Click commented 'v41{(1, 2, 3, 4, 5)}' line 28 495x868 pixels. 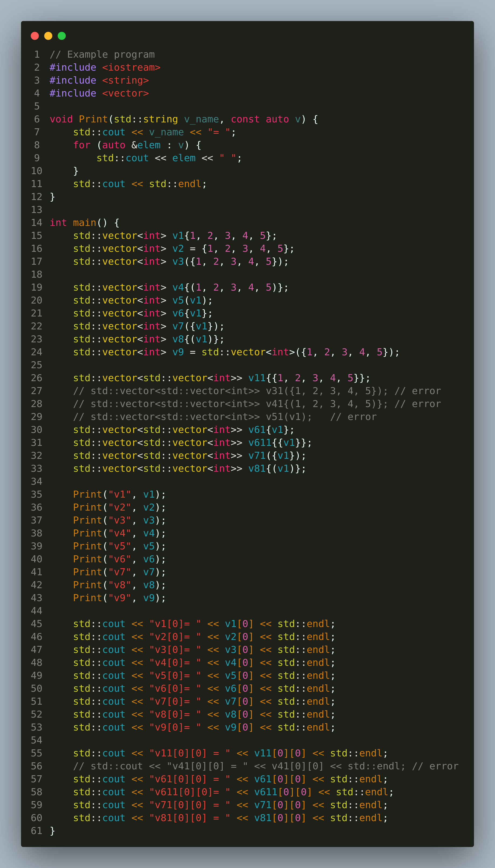[x=324, y=404]
